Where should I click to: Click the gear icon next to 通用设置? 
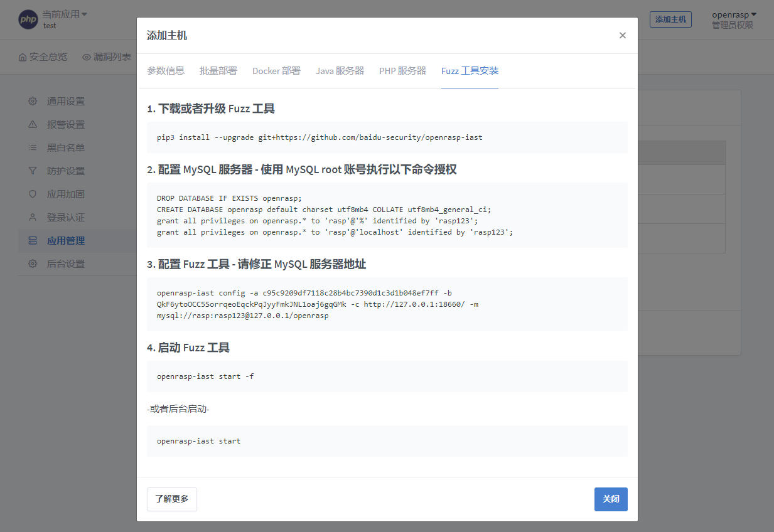[33, 101]
